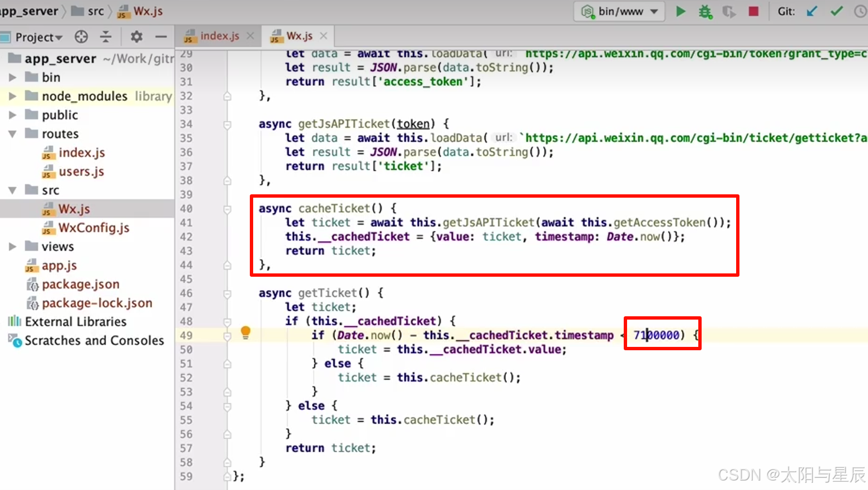Expand the views folder

(12, 247)
